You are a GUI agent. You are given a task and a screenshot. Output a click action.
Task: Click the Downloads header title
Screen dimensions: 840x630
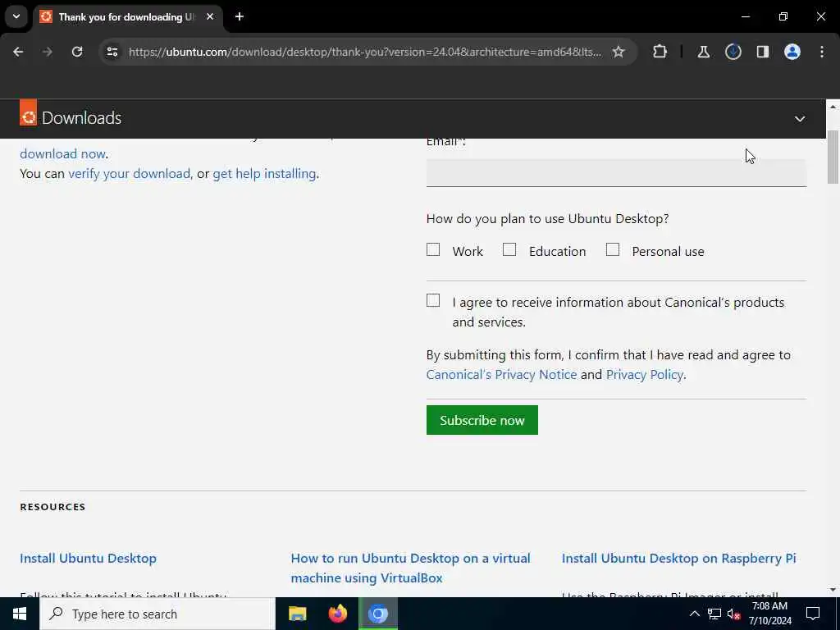[x=81, y=118]
